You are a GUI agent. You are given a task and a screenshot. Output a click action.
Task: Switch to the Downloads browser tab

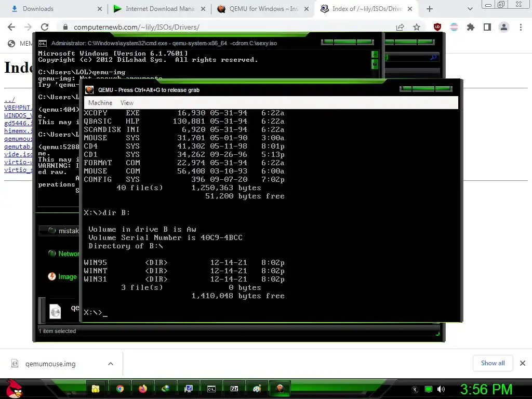38,9
